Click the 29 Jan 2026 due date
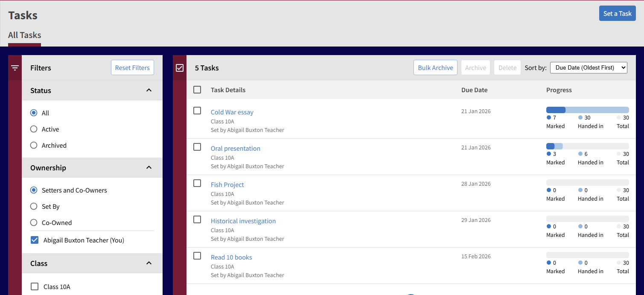 (x=476, y=220)
